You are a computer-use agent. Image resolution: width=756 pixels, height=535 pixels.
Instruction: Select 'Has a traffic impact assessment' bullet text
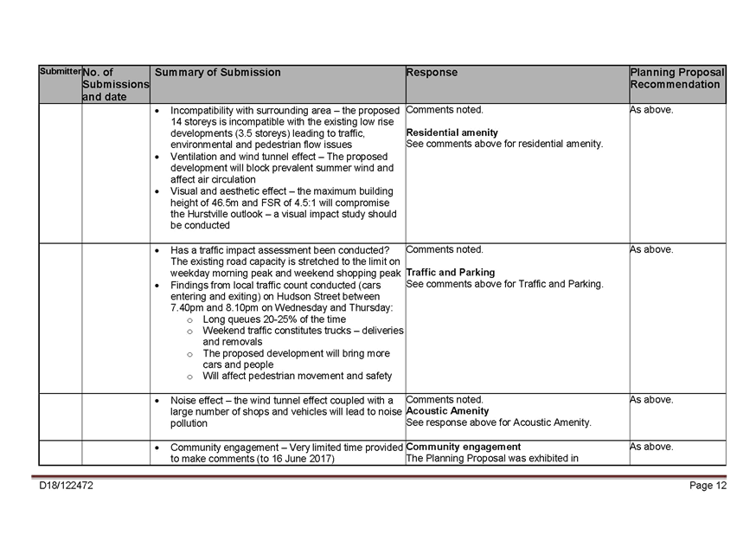(x=285, y=261)
